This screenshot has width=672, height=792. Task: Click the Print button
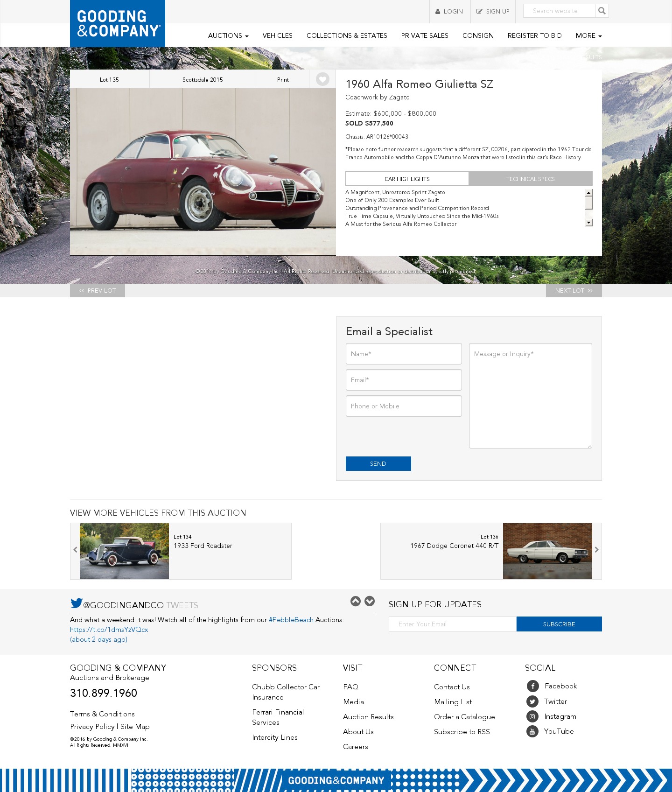click(283, 79)
